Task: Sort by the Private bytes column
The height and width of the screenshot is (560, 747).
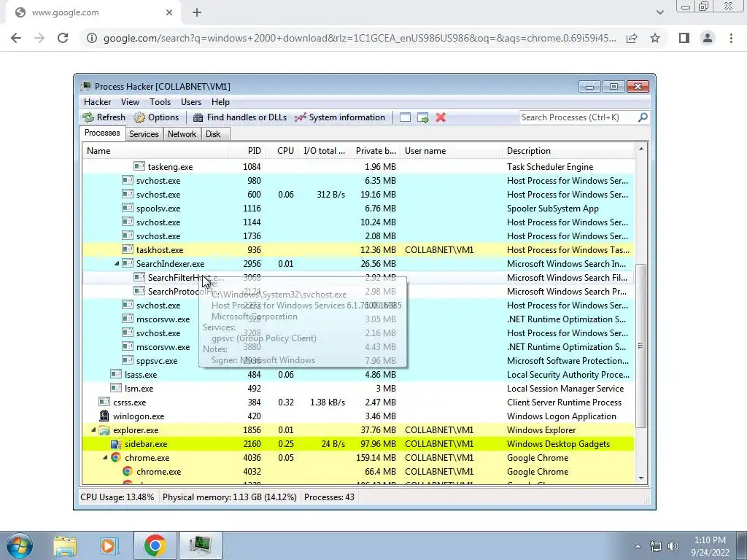Action: pos(374,151)
